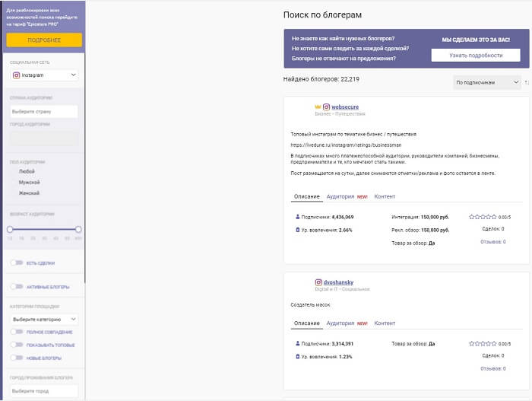Click websecure's Подписчики: 4,436,069 value
532x401 pixels.
[328, 217]
